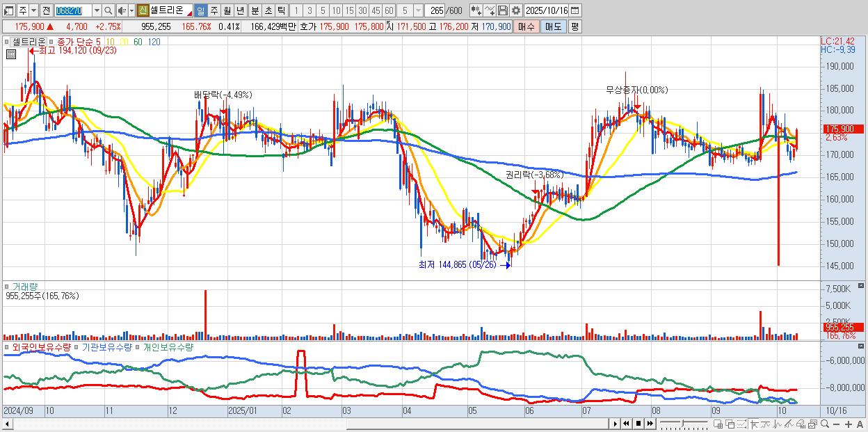Click the 기관보유수량 legend item
Viewport: 868px width, 432px height.
pos(106,346)
